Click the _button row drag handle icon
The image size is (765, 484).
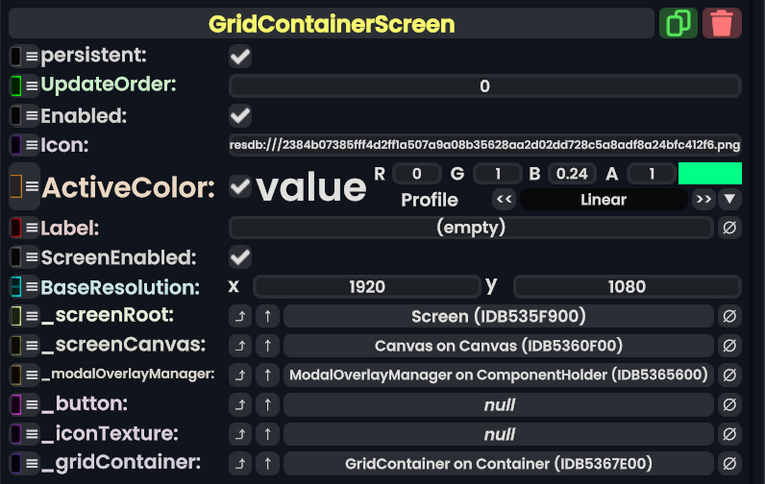(x=32, y=404)
